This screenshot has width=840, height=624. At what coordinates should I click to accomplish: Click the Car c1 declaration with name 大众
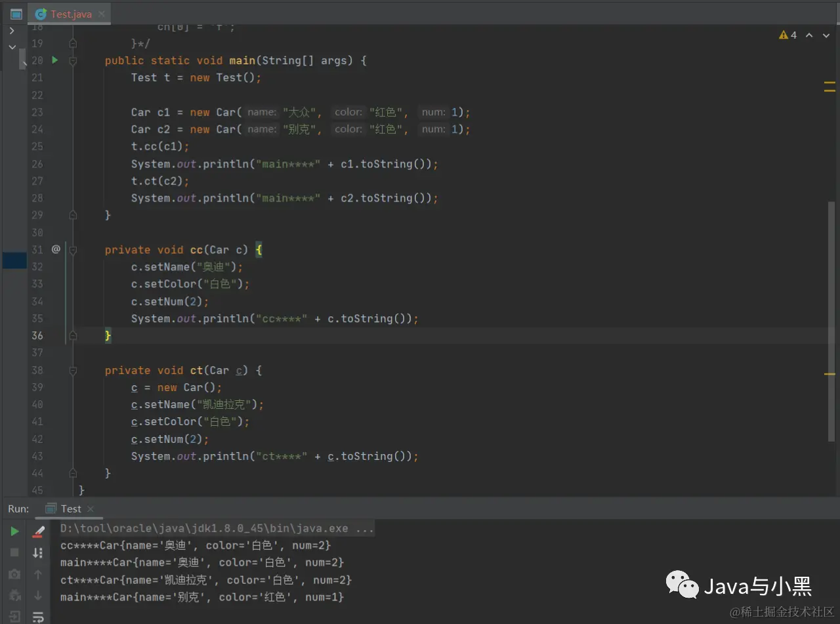301,112
